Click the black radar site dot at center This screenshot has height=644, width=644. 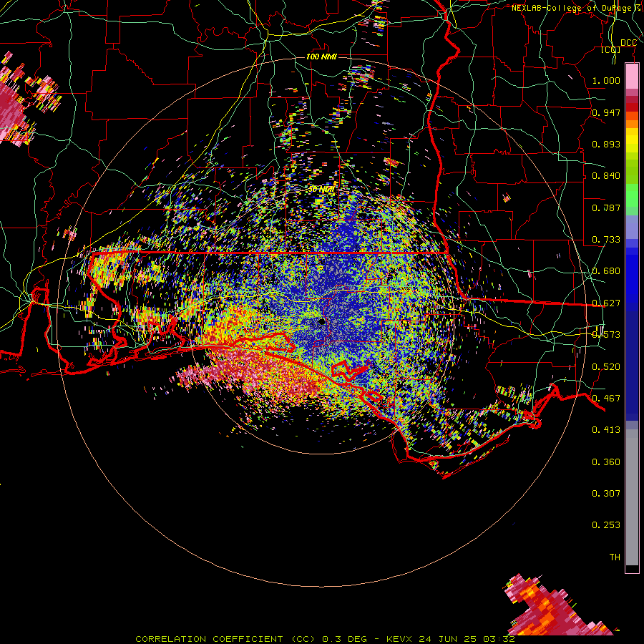click(x=321, y=322)
